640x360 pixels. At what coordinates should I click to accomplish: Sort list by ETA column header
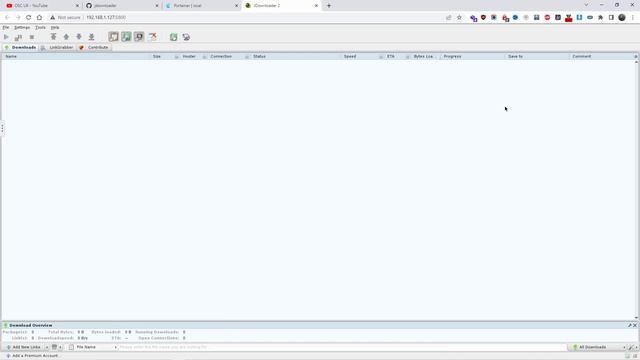(391, 56)
